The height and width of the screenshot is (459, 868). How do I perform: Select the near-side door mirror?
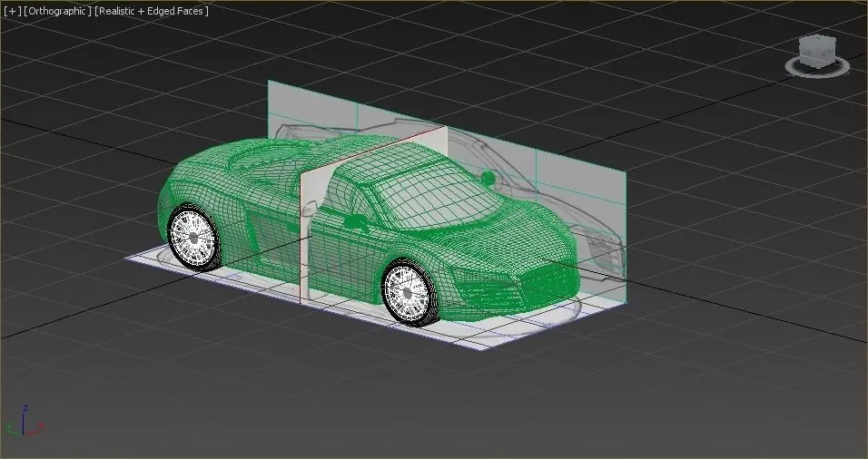[355, 221]
